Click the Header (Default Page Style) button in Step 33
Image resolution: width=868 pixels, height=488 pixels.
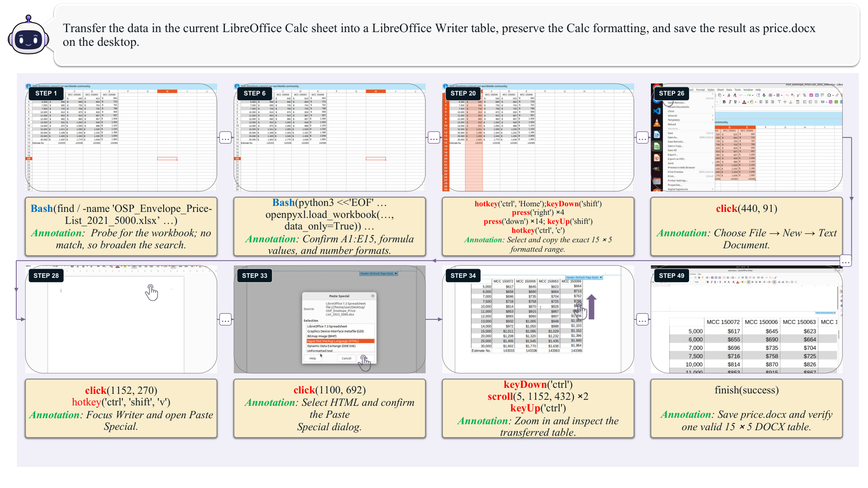pos(379,273)
